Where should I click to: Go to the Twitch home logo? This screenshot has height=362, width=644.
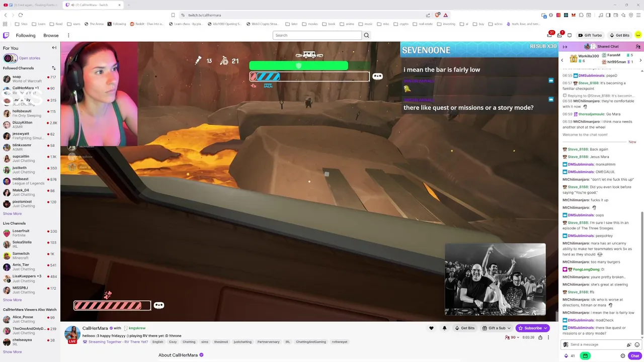[x=6, y=35]
